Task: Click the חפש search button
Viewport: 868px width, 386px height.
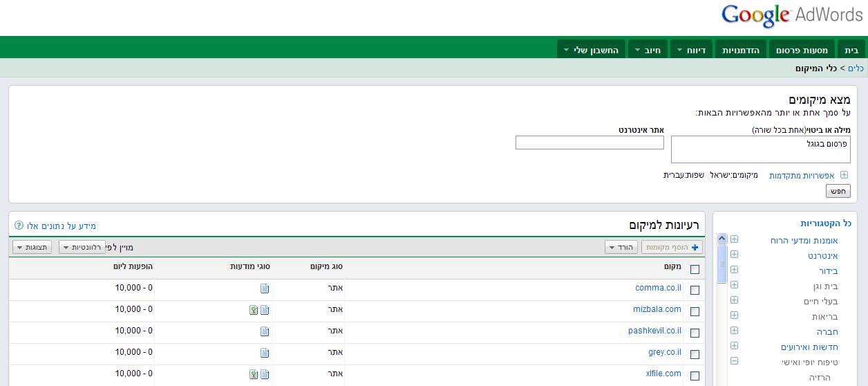Action: point(838,191)
